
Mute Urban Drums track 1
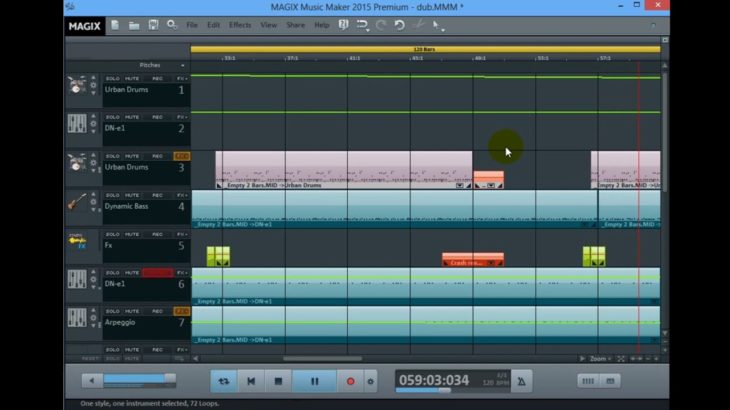coord(132,79)
